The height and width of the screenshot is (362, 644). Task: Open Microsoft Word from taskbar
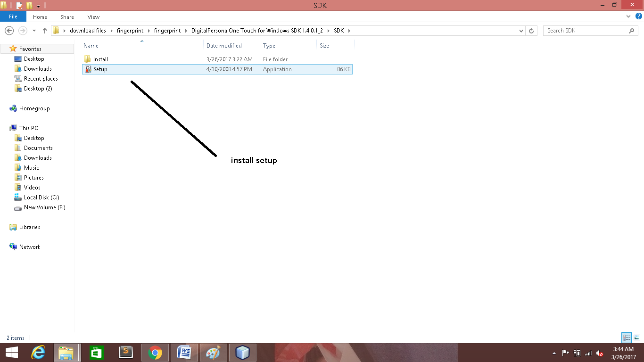coord(184,353)
